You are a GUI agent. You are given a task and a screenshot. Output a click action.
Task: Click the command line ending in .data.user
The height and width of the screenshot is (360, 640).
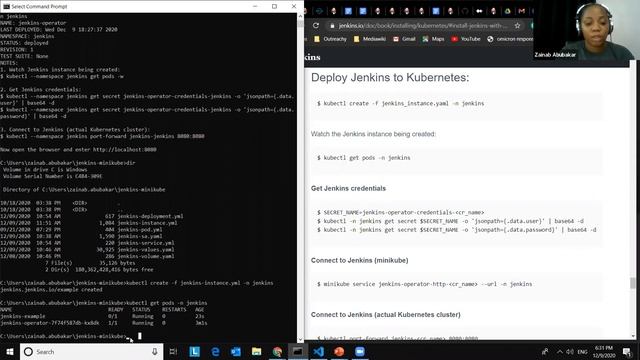pyautogui.click(x=450, y=221)
